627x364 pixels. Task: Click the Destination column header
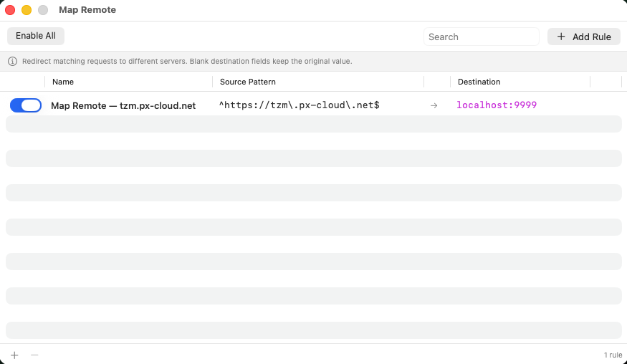point(479,82)
